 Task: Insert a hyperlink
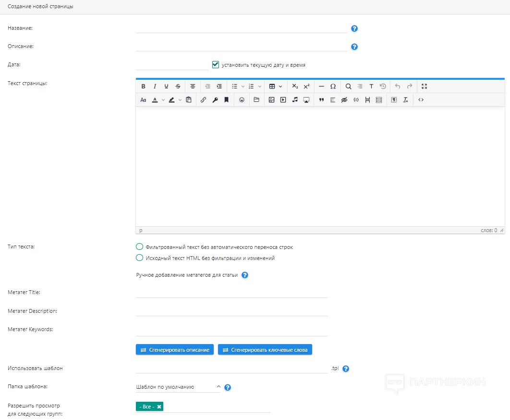click(x=203, y=100)
